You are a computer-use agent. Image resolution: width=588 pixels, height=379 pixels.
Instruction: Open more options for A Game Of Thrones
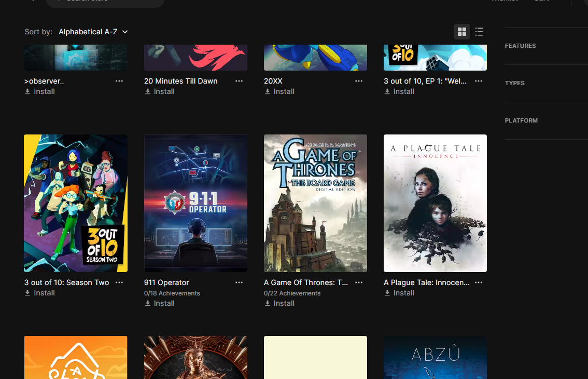pyautogui.click(x=359, y=282)
